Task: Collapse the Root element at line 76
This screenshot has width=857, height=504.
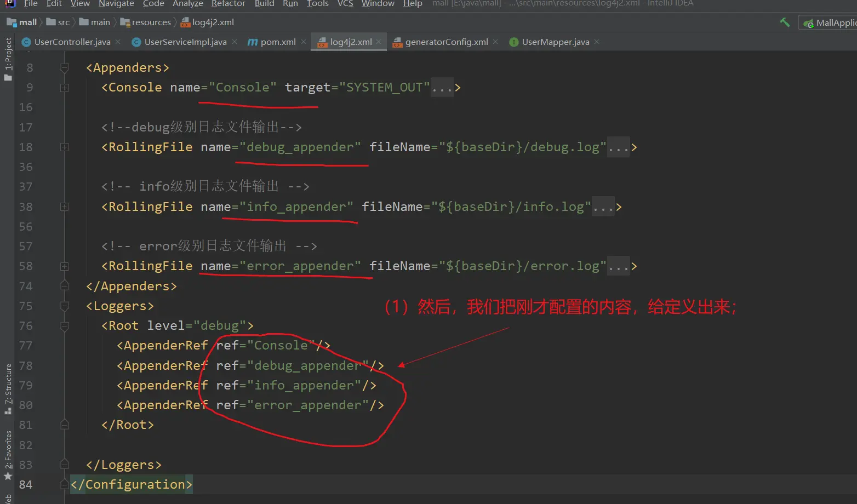Action: click(x=64, y=326)
